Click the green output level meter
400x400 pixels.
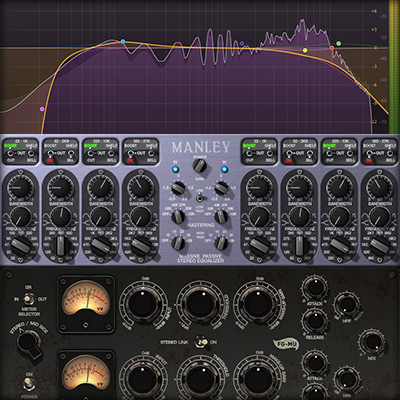pos(394,67)
